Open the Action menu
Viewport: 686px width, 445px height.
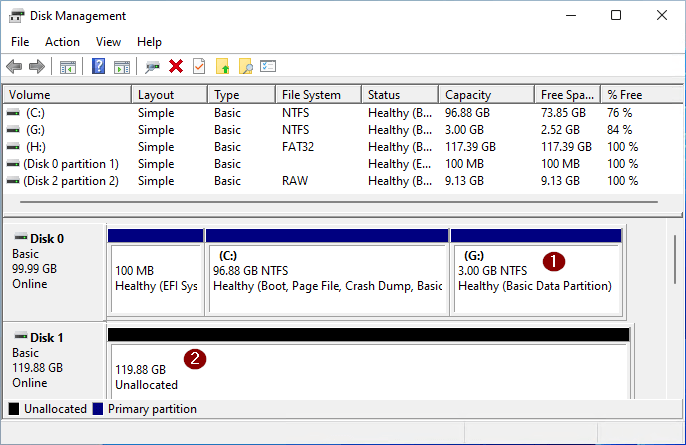(x=62, y=42)
